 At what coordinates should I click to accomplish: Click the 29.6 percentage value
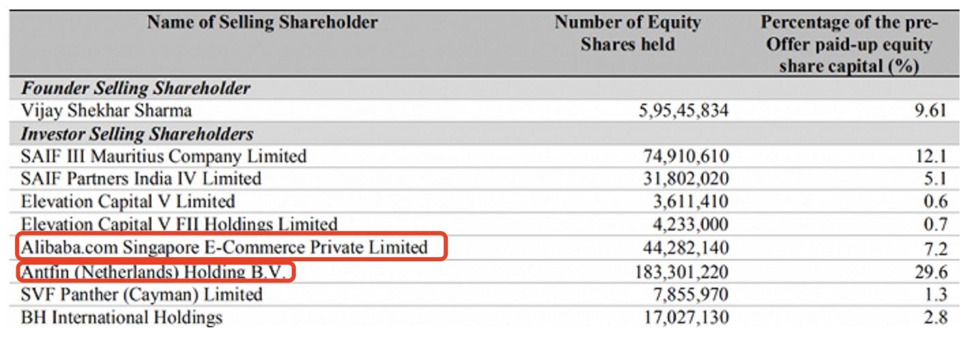931,272
